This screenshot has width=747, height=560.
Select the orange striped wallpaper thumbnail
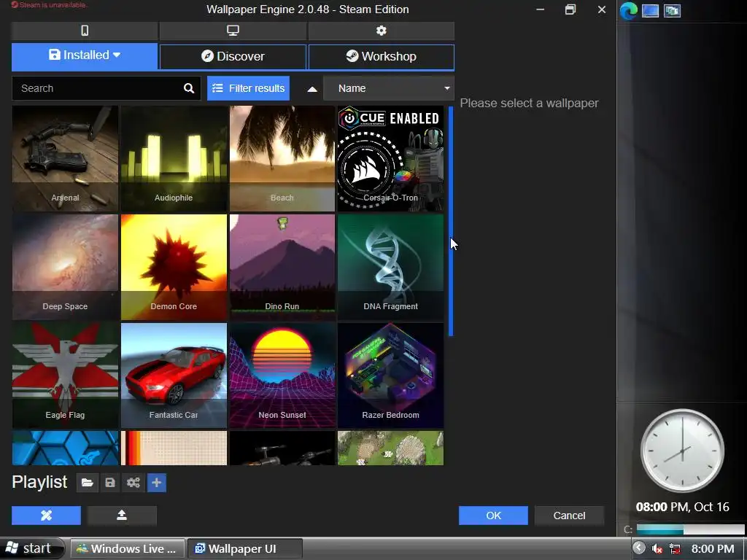pyautogui.click(x=174, y=448)
